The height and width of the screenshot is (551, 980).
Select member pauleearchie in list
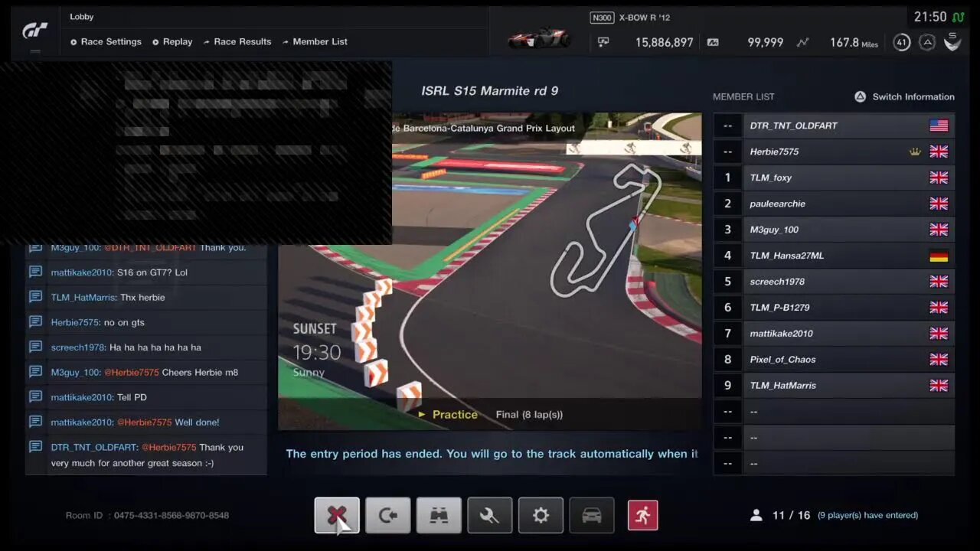tap(834, 204)
